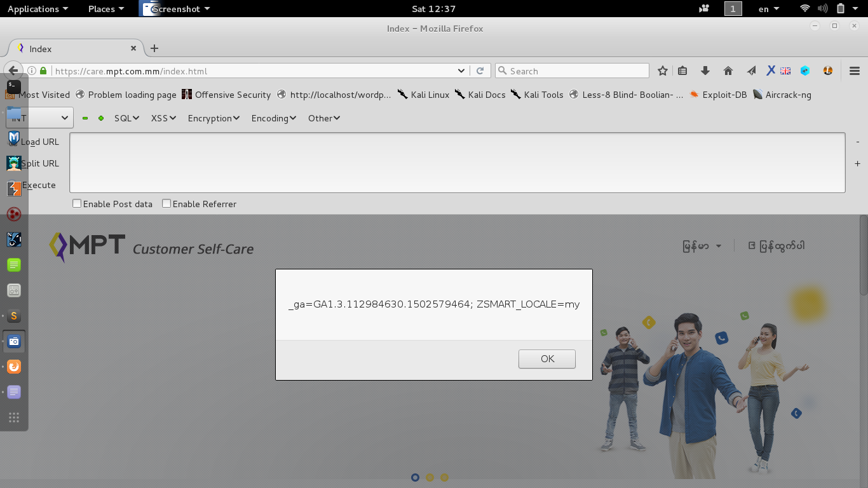Open the INT type dropdown in HackBar
The width and height of the screenshot is (868, 488).
click(x=39, y=118)
